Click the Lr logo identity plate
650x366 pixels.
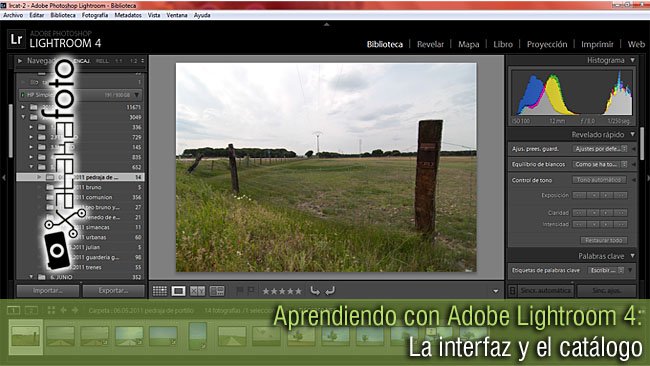[x=16, y=39]
